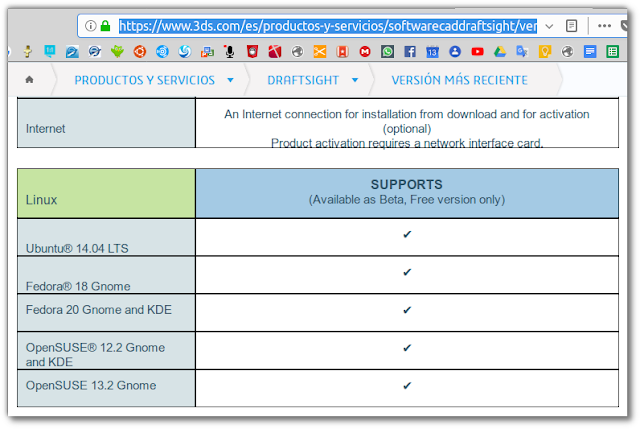Click the 'Fedora 20 Gnome and KDE' cell
Screen dimensions: 640x429
(x=106, y=313)
